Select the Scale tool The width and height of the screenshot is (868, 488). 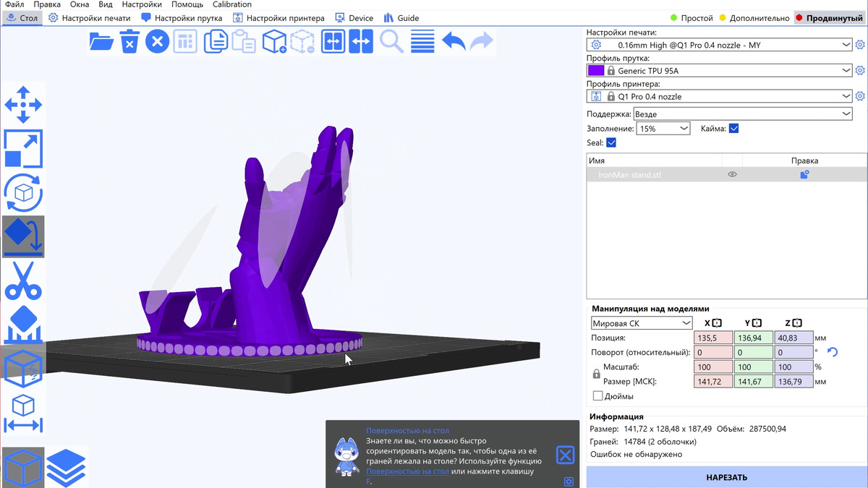point(23,149)
